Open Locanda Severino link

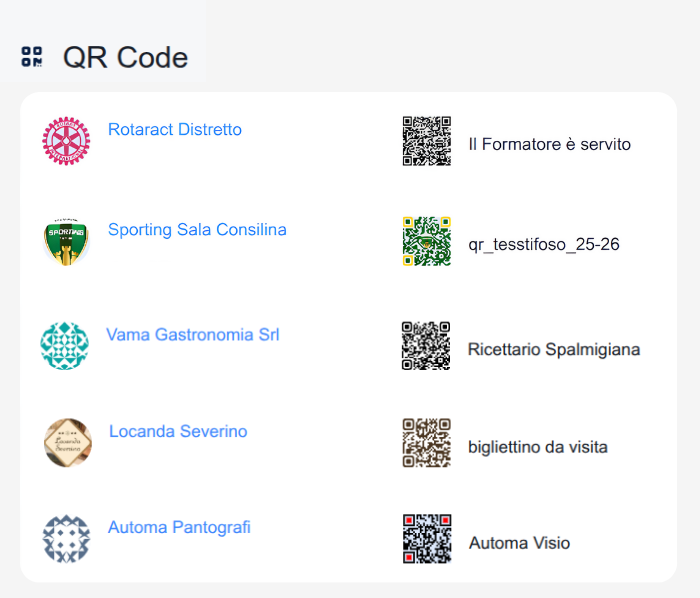(x=178, y=431)
